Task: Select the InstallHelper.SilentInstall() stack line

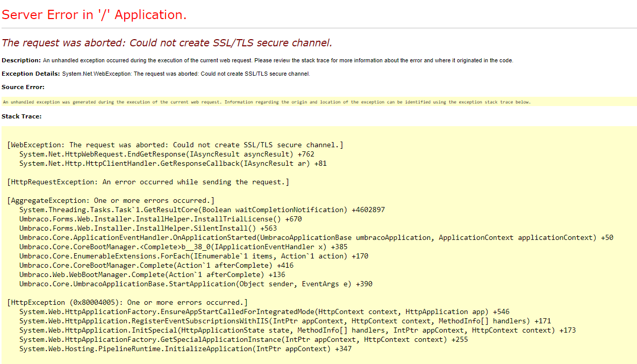Action: [148, 228]
